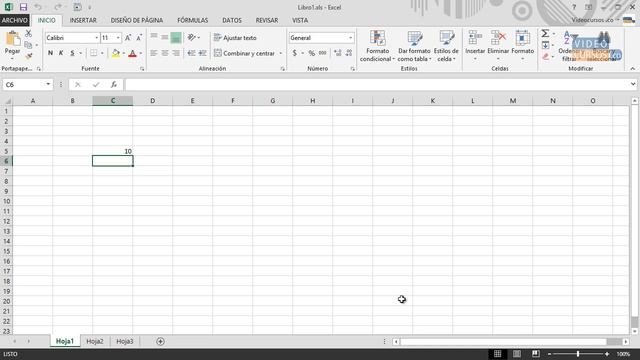The width and height of the screenshot is (640, 360).
Task: Apply red font color
Action: coord(132,53)
